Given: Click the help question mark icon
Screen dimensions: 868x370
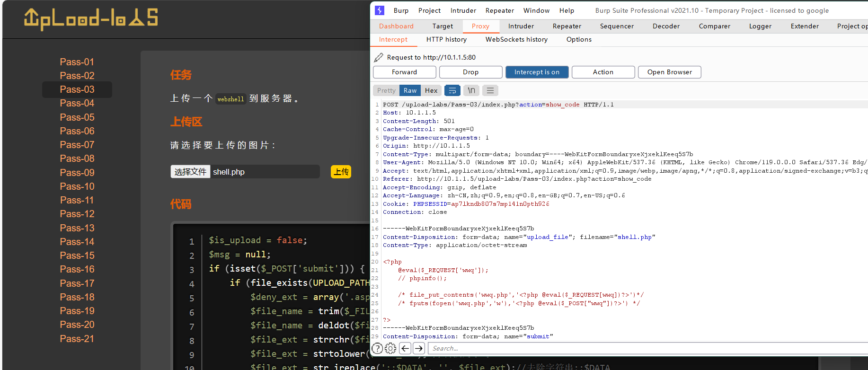Looking at the screenshot, I should pos(377,349).
